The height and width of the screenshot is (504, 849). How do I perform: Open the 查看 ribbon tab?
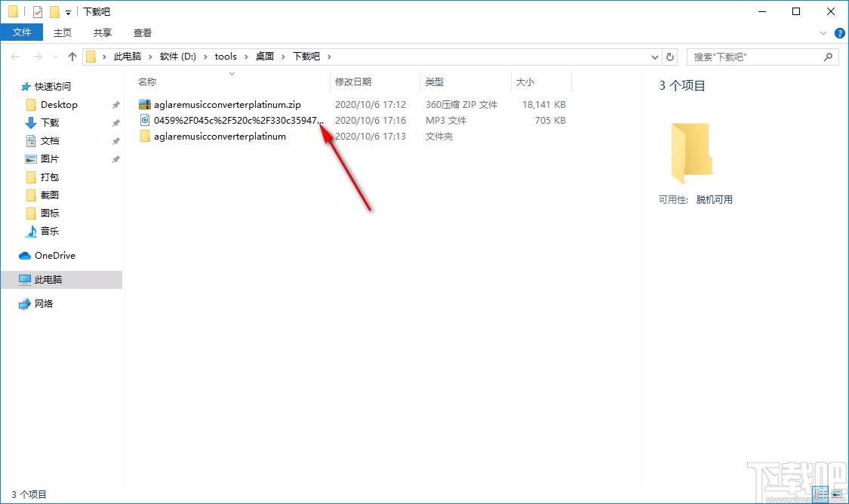point(143,32)
